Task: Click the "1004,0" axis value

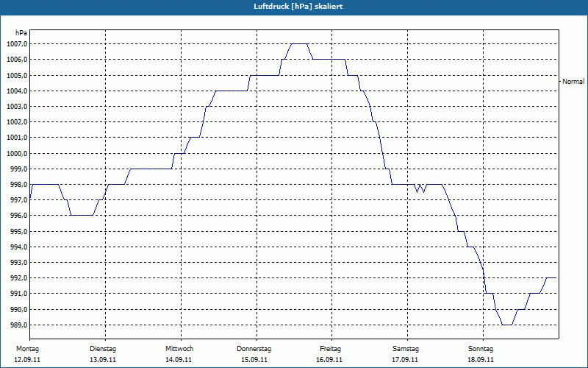Action: [17, 91]
